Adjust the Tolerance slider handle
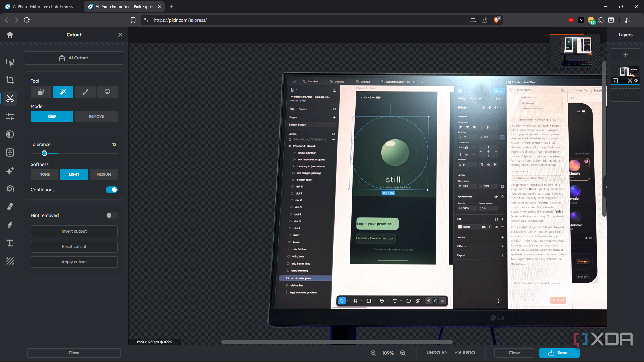644x362 pixels. click(44, 153)
